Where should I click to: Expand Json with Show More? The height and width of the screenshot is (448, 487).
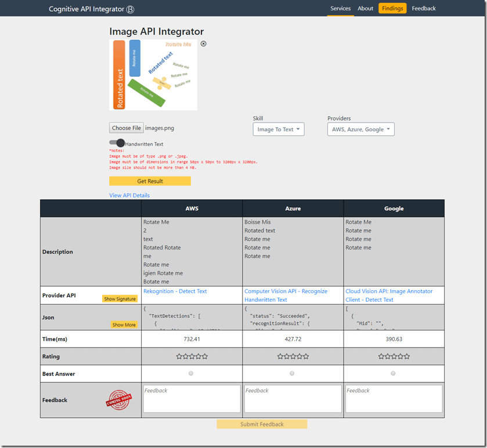tap(124, 325)
